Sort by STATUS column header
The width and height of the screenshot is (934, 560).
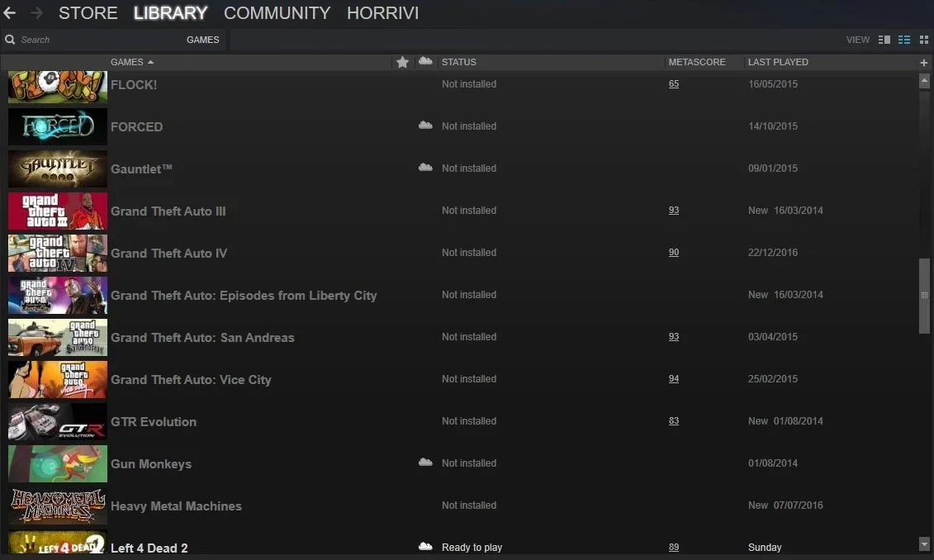coord(458,62)
